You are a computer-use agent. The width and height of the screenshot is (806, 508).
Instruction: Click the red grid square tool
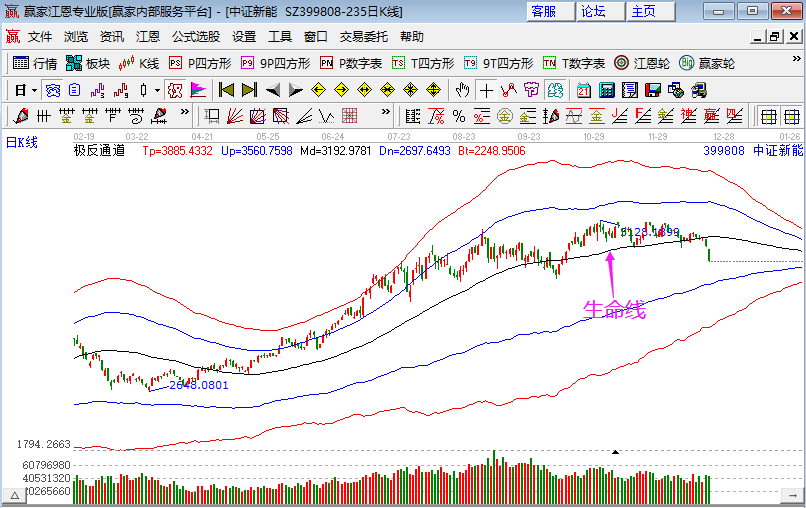click(350, 117)
